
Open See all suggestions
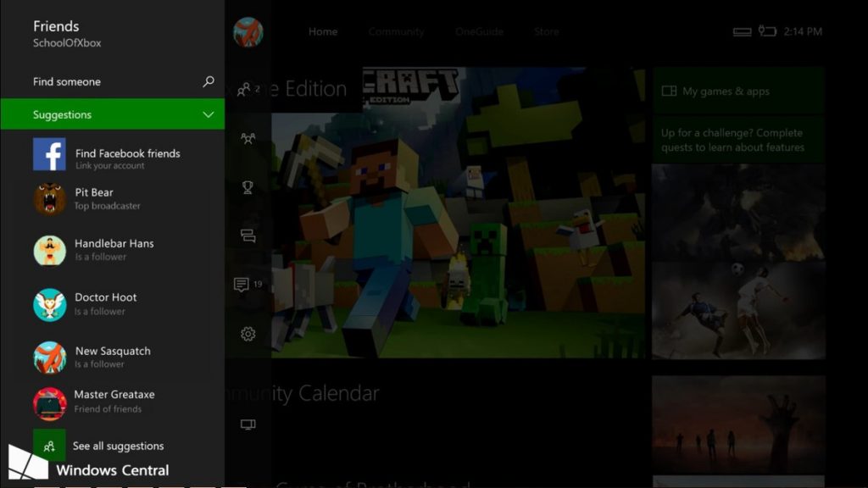pyautogui.click(x=119, y=446)
